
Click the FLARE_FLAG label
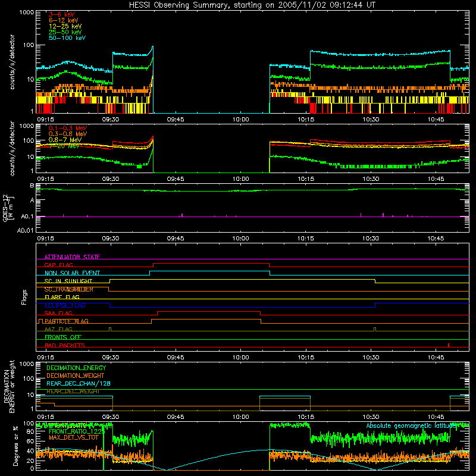[62, 297]
